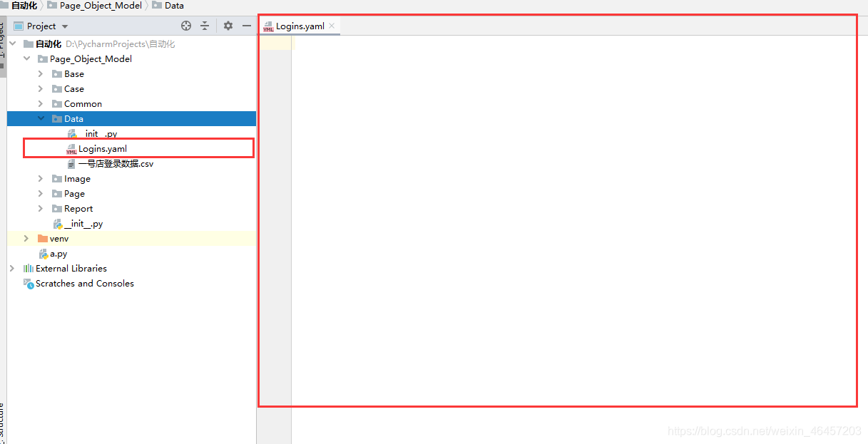Click Common folder icon
The image size is (868, 444).
tap(57, 104)
